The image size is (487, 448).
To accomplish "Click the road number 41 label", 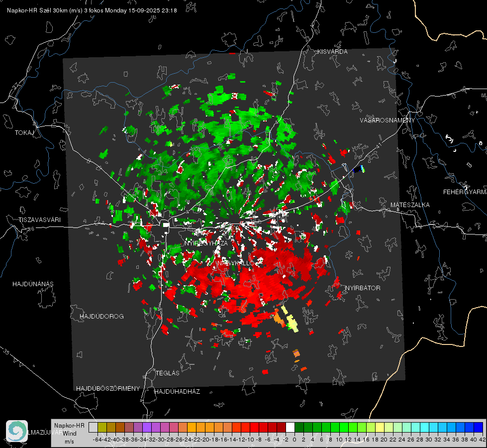I will tap(378, 145).
